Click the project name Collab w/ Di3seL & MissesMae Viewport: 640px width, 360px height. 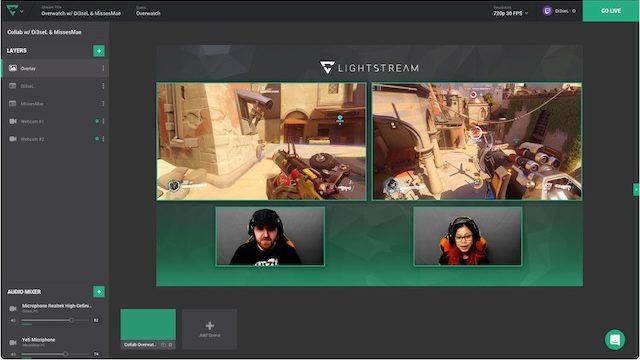coord(44,32)
